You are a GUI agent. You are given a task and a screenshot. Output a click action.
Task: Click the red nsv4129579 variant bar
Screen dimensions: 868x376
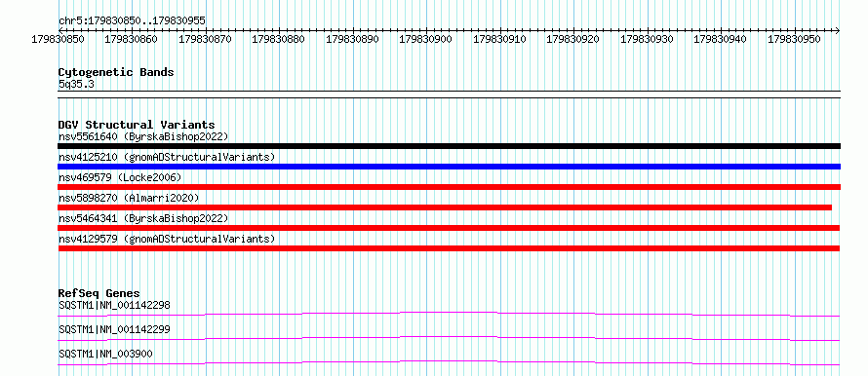pyautogui.click(x=449, y=248)
